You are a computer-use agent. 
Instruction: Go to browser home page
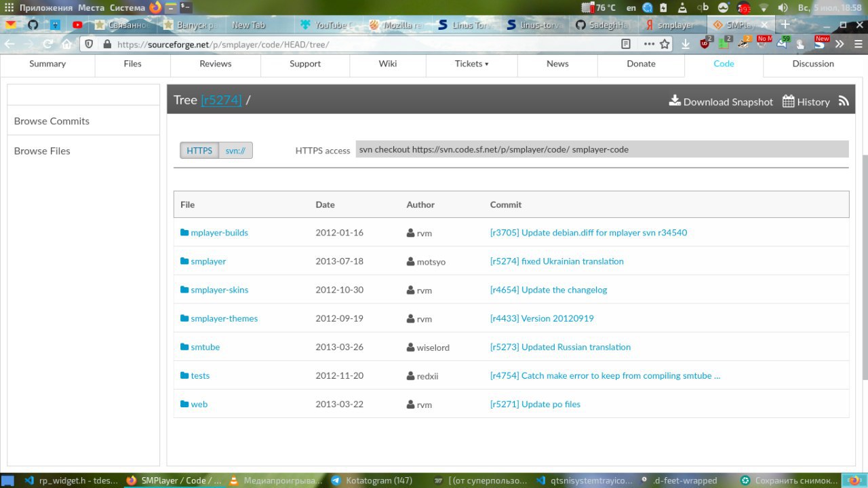[x=66, y=44]
